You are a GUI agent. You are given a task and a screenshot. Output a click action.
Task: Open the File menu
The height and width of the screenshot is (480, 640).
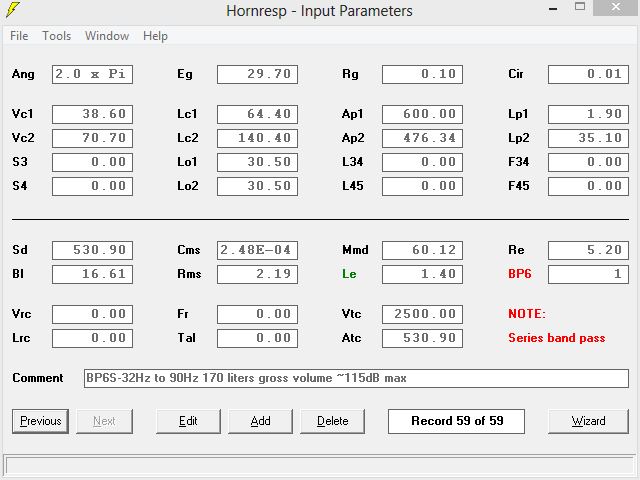[19, 36]
